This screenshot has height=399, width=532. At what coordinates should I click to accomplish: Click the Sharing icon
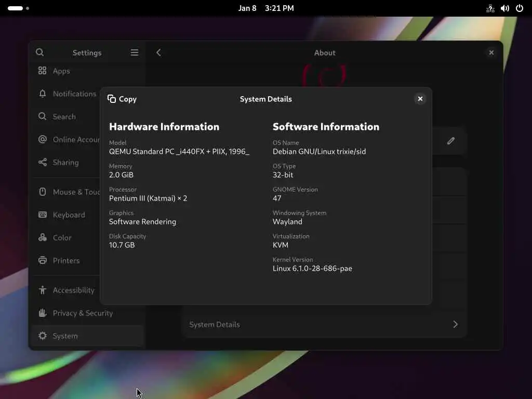point(43,162)
